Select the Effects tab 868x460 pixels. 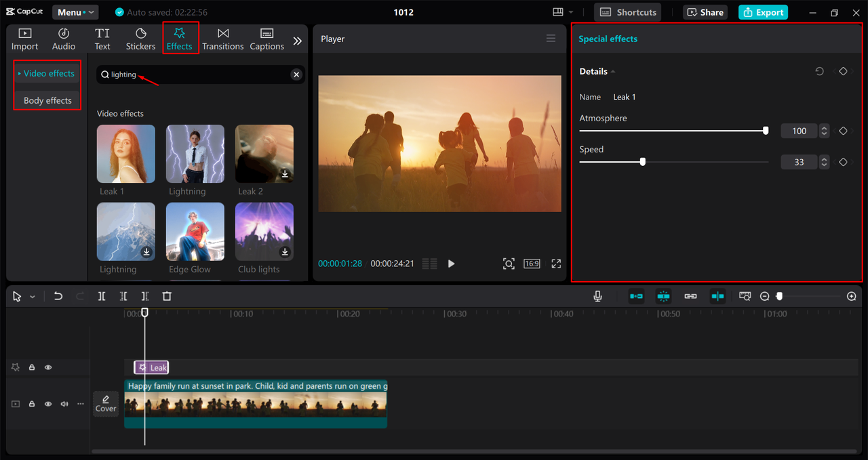pos(180,39)
